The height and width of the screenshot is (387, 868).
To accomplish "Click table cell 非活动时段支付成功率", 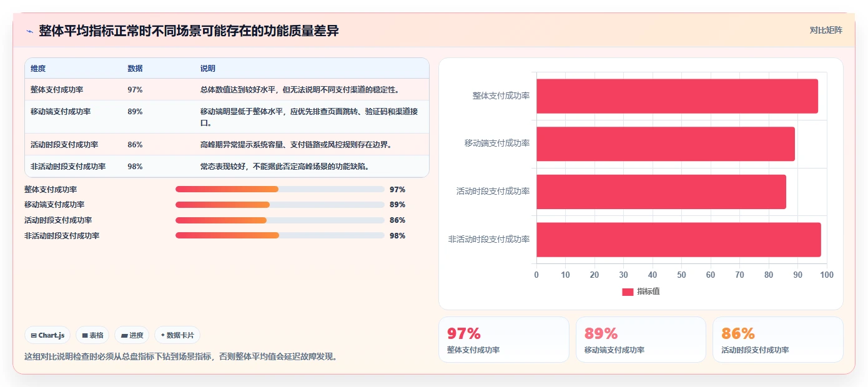I will [x=68, y=167].
